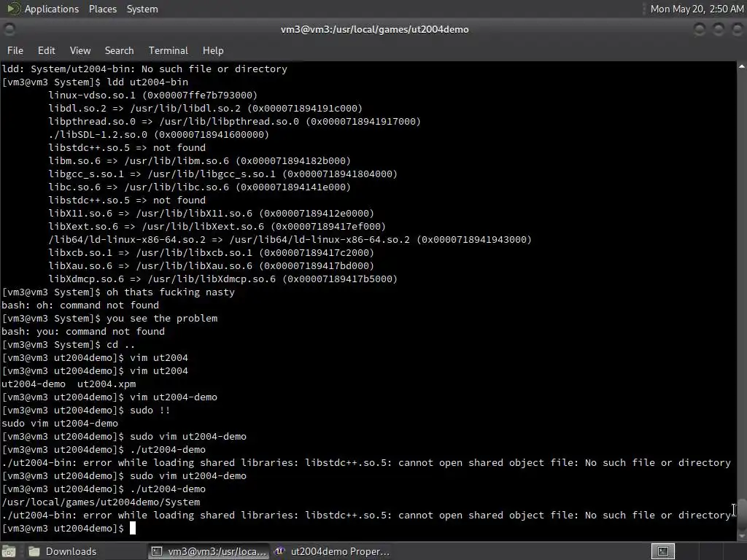The height and width of the screenshot is (560, 747).
Task: Click the window title vm3@vm3:/usr/local/games/ut2004demo
Action: (374, 29)
